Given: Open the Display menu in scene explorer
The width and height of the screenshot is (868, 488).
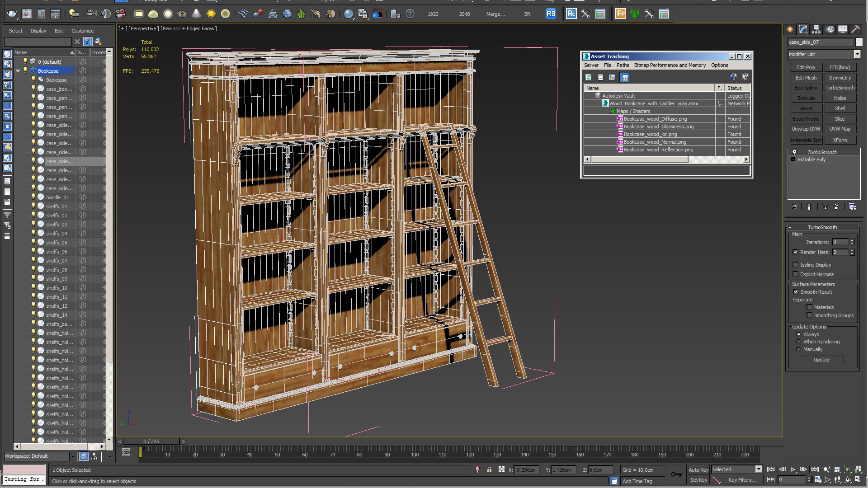Looking at the screenshot, I should [x=38, y=31].
